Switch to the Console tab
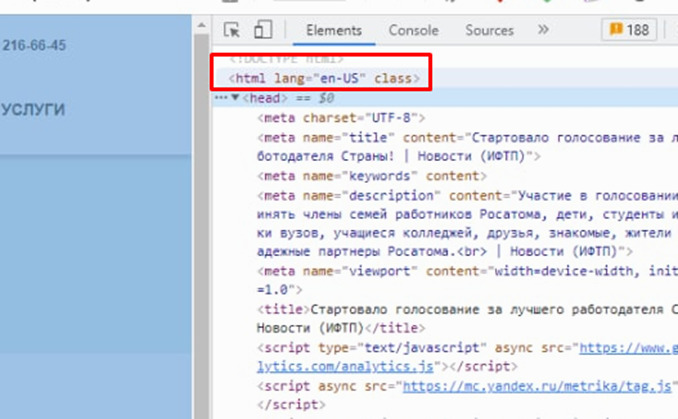This screenshot has height=419, width=678. (413, 30)
